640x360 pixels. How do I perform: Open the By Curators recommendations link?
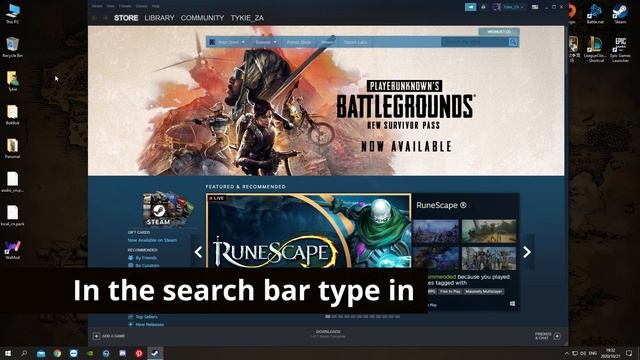pyautogui.click(x=147, y=265)
